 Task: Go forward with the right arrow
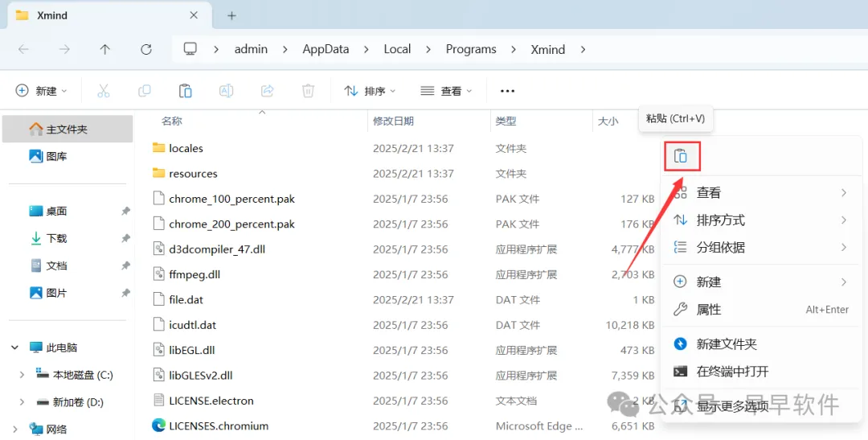(x=64, y=49)
